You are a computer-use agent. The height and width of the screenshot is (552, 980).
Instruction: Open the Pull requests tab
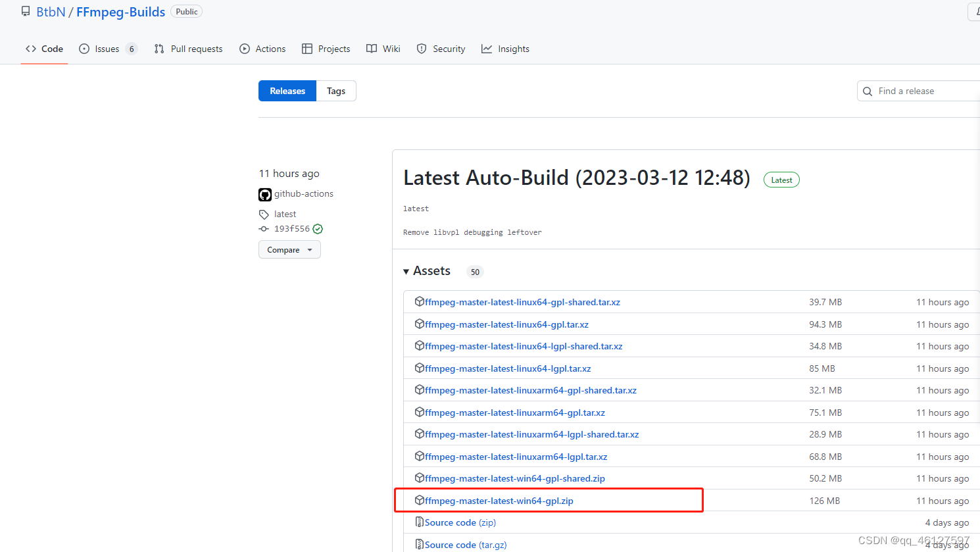[188, 49]
